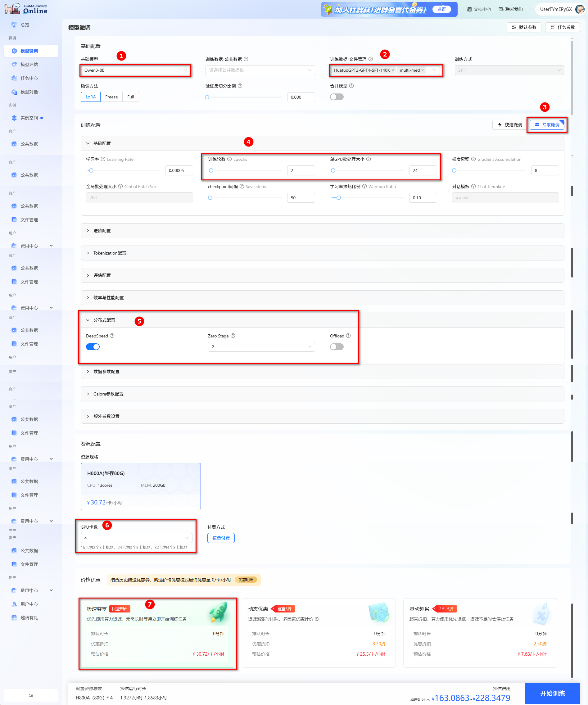Viewport: 588px width, 705px height.
Task: Open 模型微调 in the sidebar
Action: coord(31,51)
